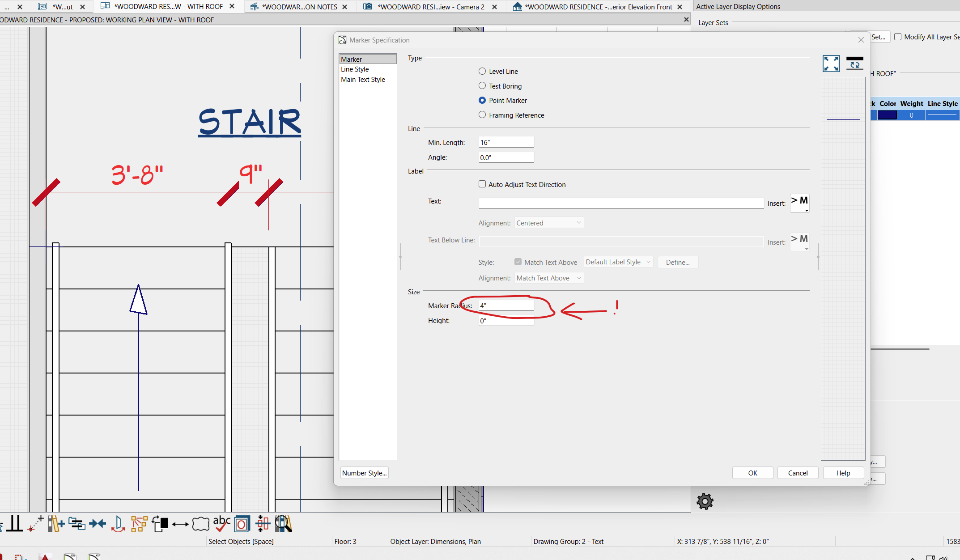960x560 pixels.
Task: Click the fill window expand-arrows icon in dialog
Action: pyautogui.click(x=831, y=64)
